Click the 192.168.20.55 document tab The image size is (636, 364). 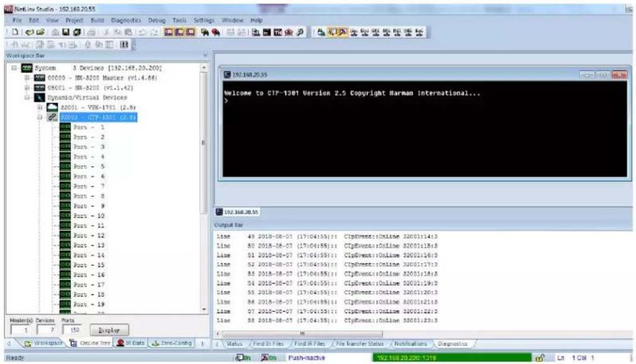tap(238, 212)
